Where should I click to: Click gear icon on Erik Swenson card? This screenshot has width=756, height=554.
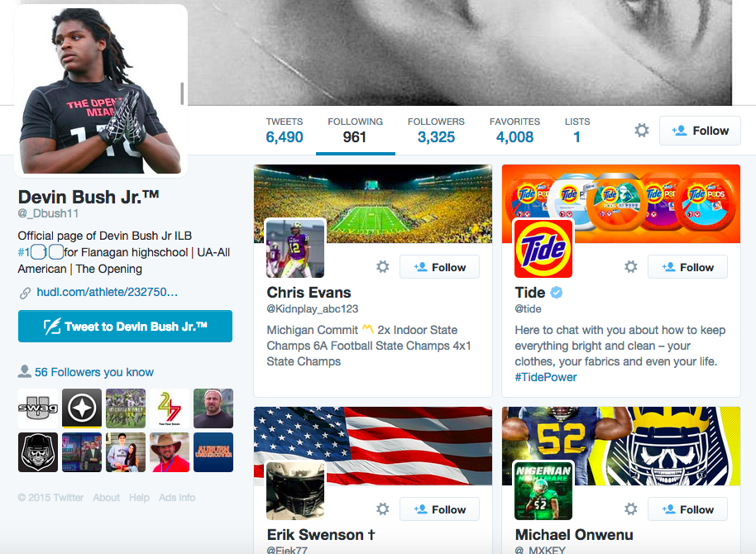[383, 509]
